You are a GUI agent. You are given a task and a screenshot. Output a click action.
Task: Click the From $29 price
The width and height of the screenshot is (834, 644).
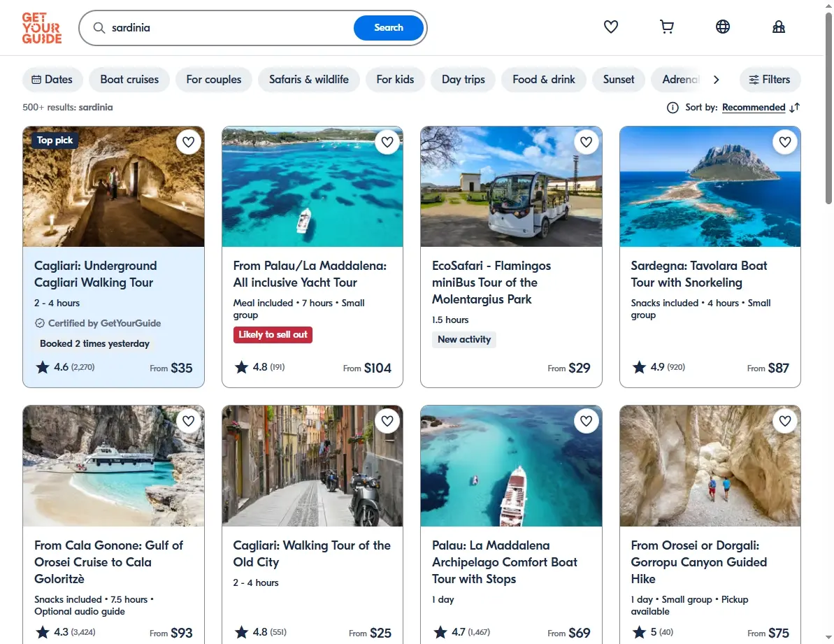pyautogui.click(x=568, y=368)
